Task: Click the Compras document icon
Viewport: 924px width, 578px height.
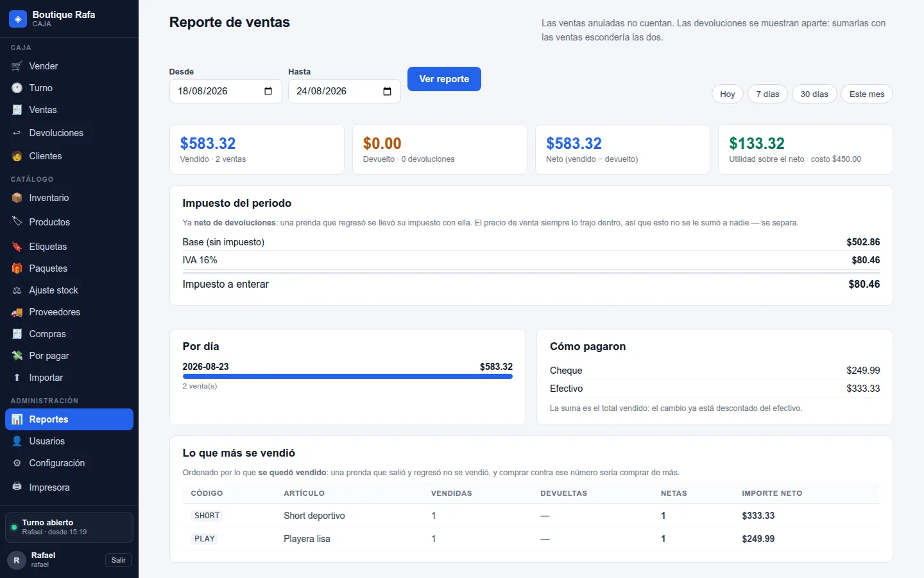Action: click(17, 334)
